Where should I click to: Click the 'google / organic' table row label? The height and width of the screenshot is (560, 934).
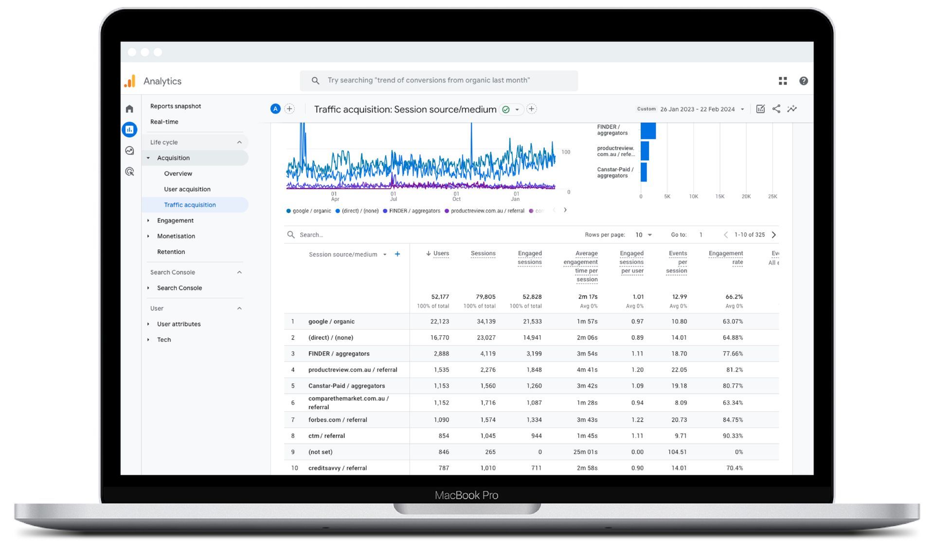(331, 322)
